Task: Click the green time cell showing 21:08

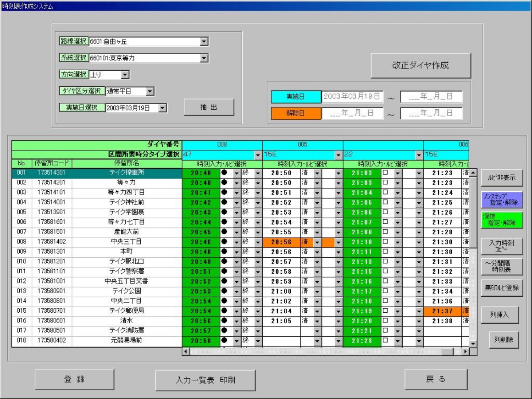Action: [x=362, y=233]
